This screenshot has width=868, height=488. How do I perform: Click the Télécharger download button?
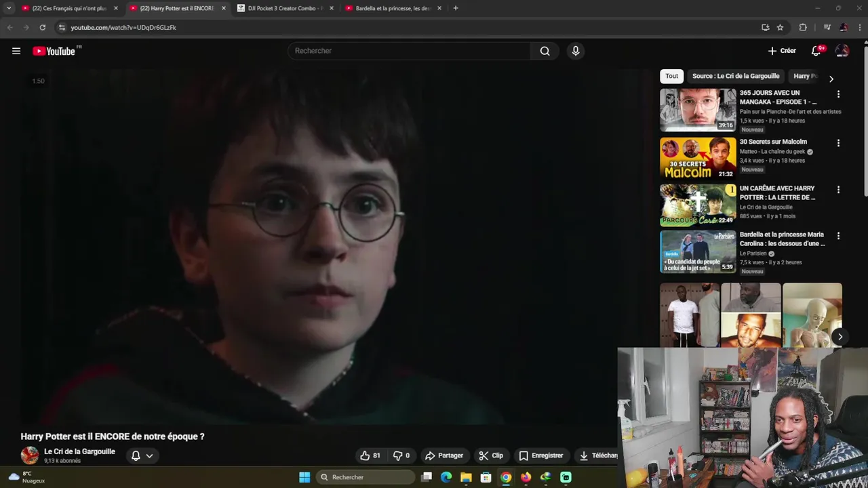point(597,455)
